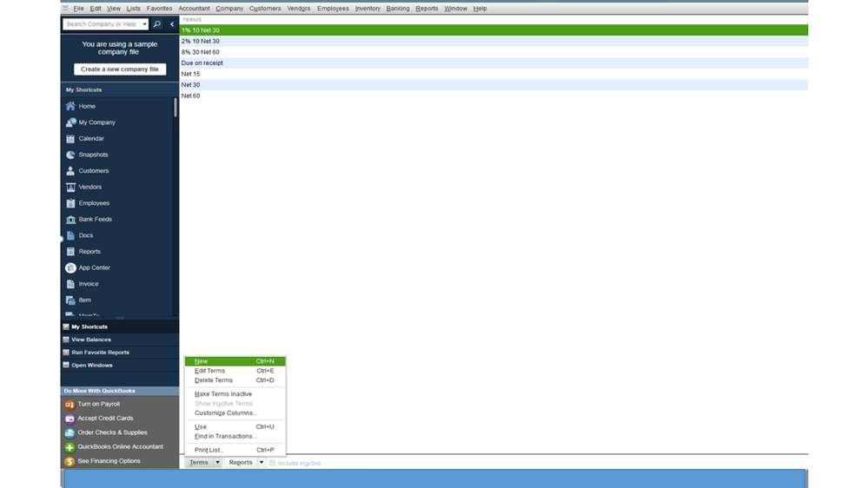
Task: Select the Net 15 term row
Action: [x=494, y=74]
